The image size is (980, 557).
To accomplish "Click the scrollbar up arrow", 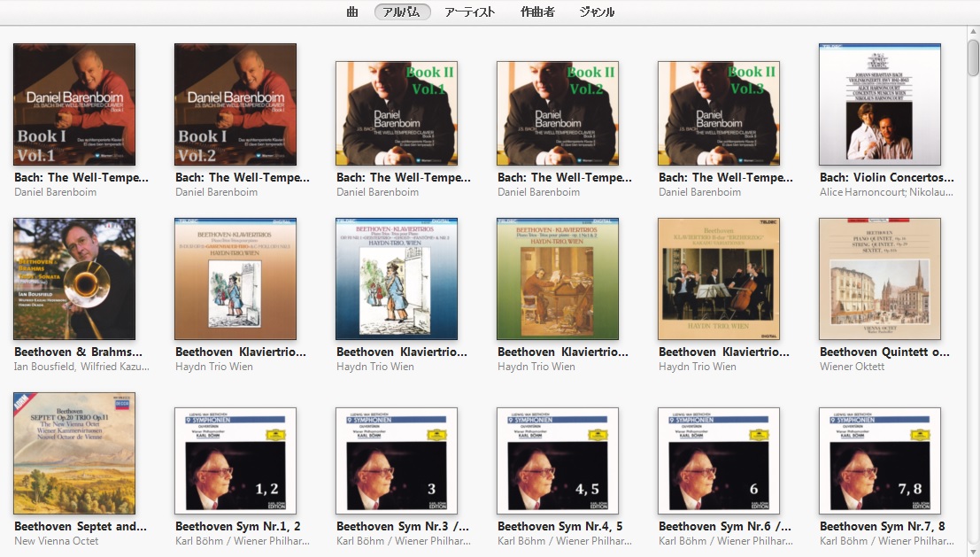I will pyautogui.click(x=973, y=32).
